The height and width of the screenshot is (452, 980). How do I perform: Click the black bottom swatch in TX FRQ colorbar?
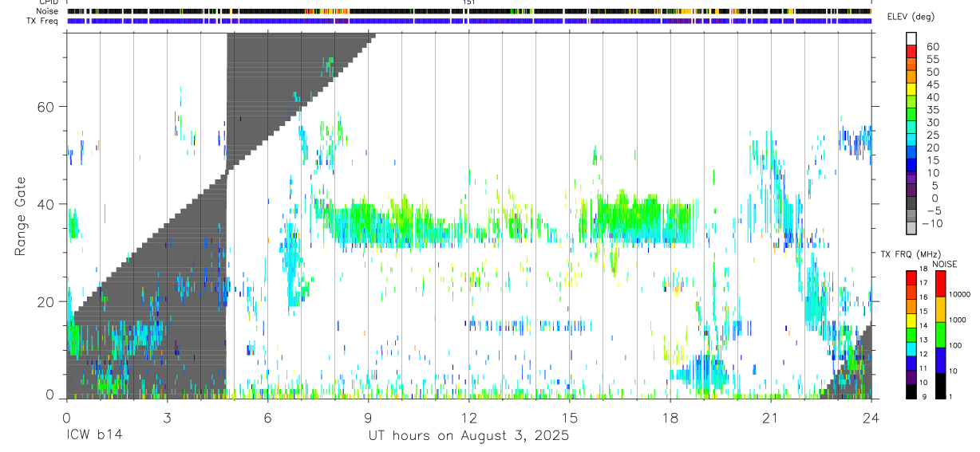911,391
